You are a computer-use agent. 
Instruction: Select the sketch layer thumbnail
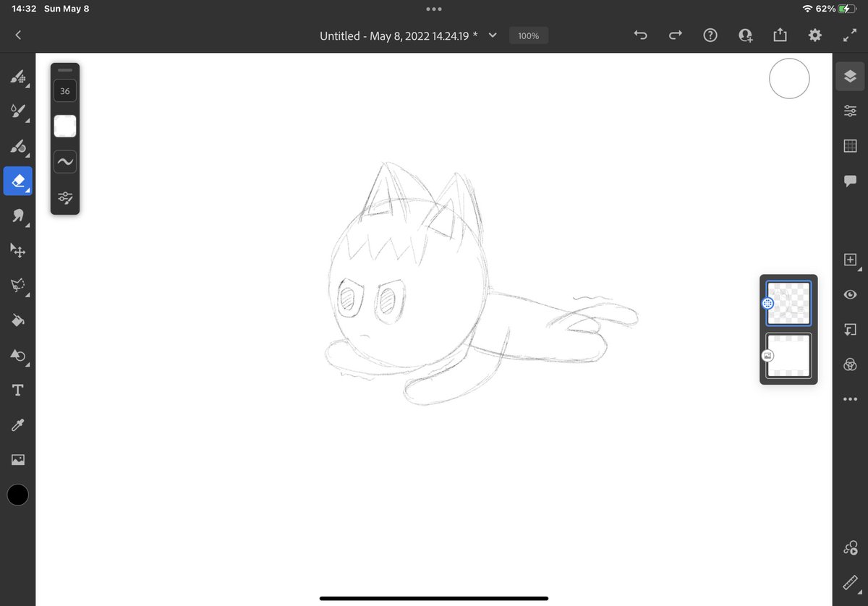tap(788, 303)
